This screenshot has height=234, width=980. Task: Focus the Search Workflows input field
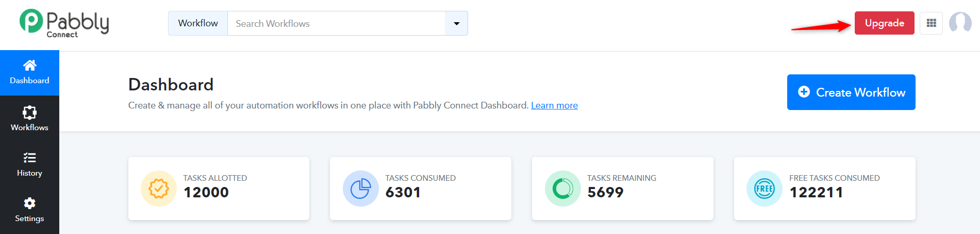coord(336,23)
